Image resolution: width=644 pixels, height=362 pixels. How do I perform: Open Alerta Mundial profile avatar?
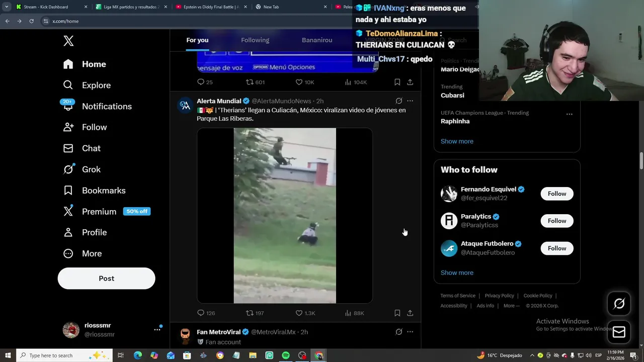185,105
